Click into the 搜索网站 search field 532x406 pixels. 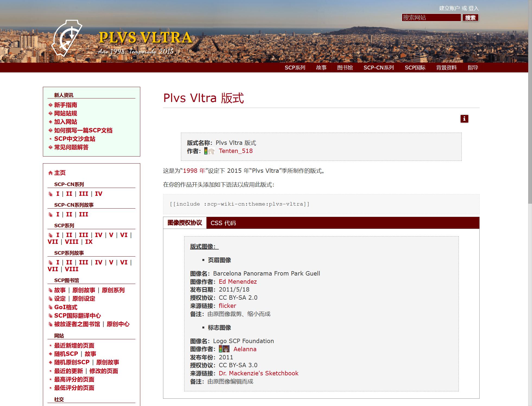coord(431,18)
